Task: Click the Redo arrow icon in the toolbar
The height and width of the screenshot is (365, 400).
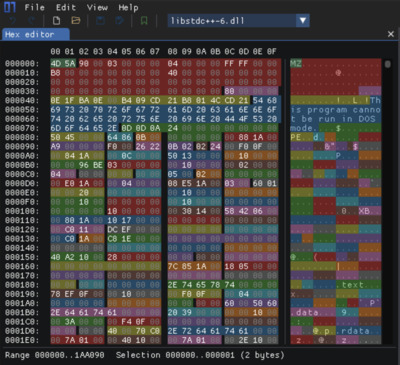Action: tap(32, 21)
